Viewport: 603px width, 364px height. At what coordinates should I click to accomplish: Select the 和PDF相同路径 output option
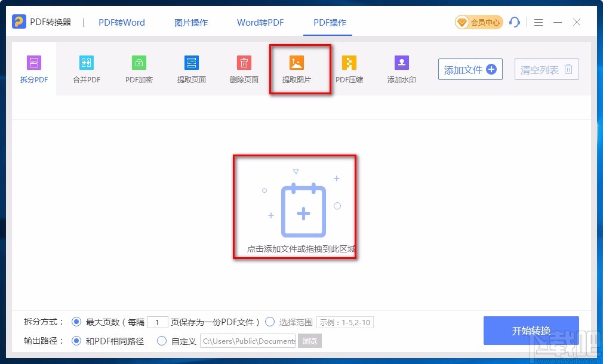(x=76, y=341)
